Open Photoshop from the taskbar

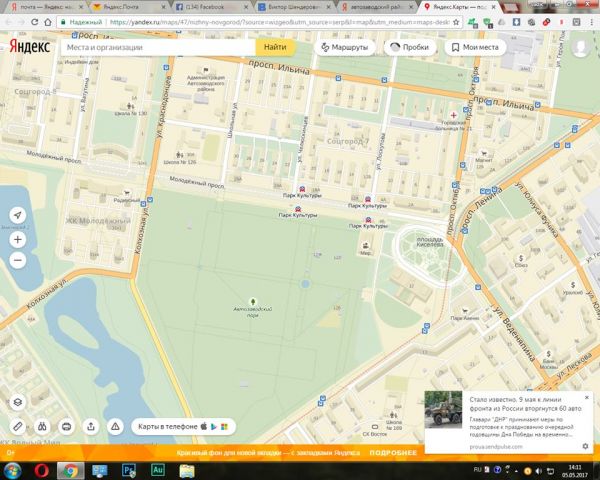click(129, 471)
